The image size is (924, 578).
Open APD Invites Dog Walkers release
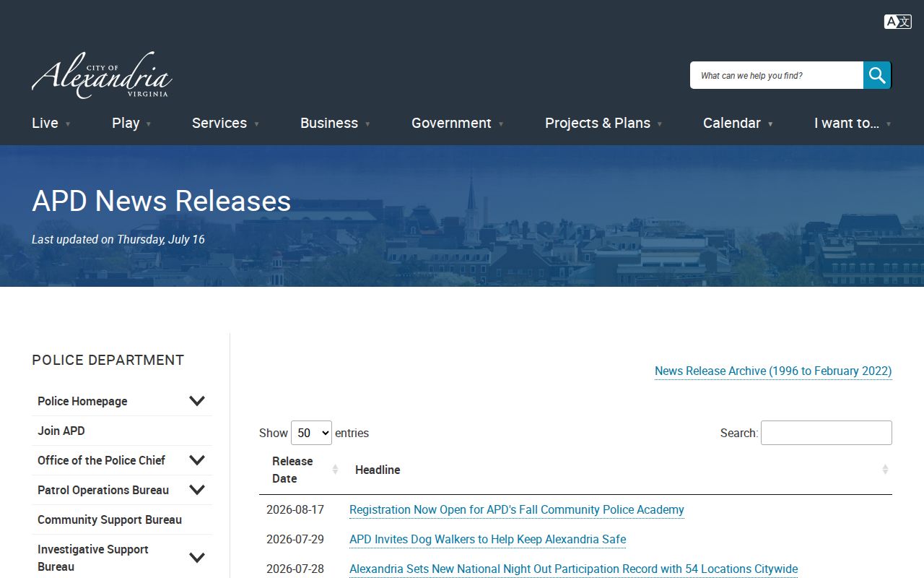click(x=487, y=539)
